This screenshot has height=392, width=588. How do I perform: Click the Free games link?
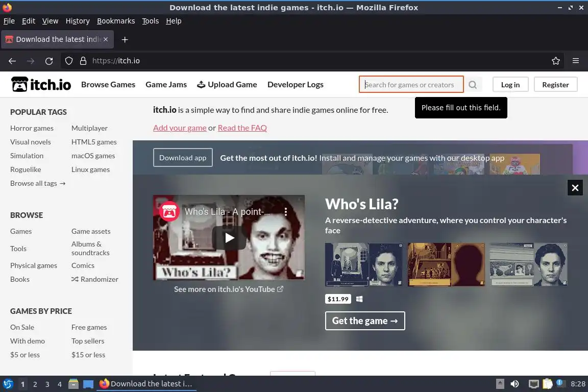click(x=89, y=328)
